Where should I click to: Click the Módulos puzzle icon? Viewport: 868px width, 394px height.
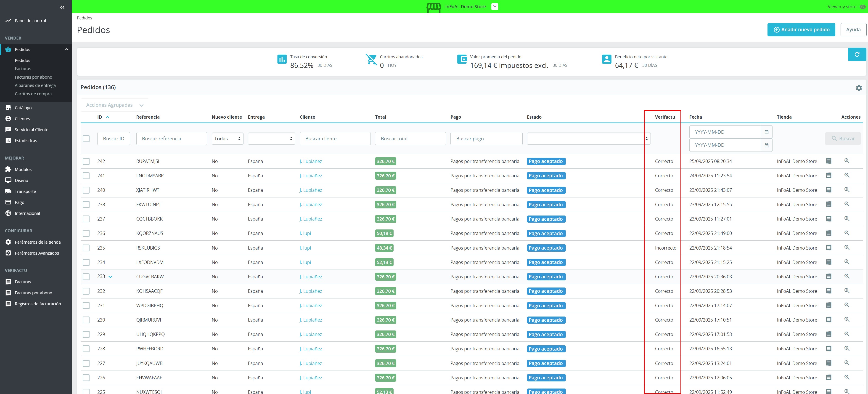point(8,169)
